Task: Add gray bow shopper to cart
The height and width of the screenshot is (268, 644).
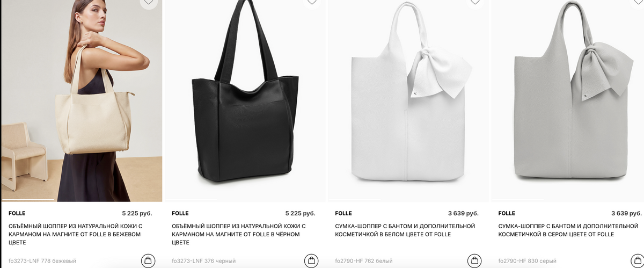Action: click(638, 261)
